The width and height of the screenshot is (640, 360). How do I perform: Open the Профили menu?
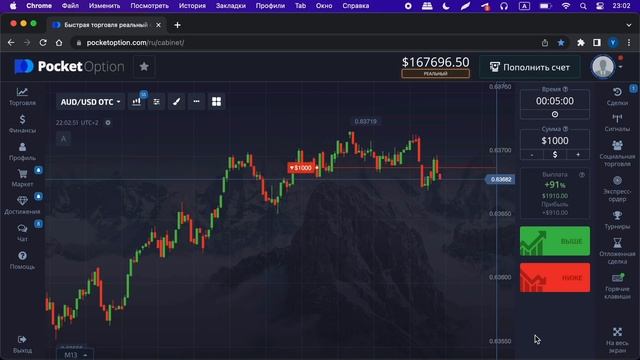point(270,6)
